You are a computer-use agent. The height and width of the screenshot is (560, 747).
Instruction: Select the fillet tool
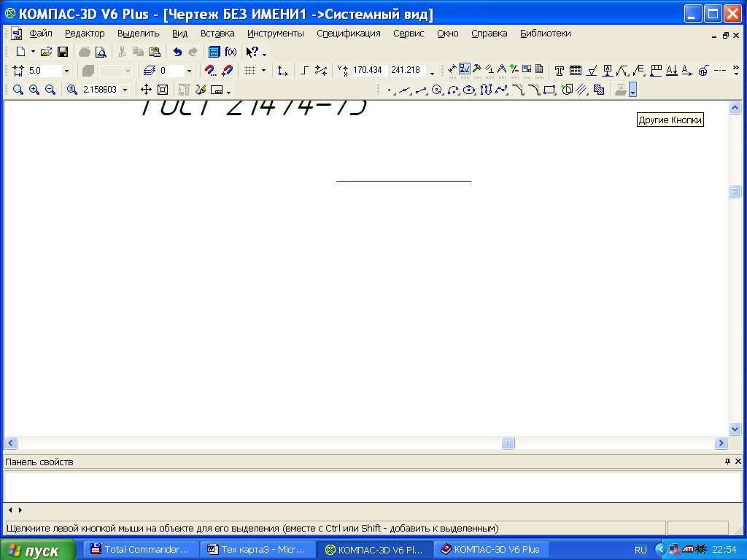pos(534,90)
